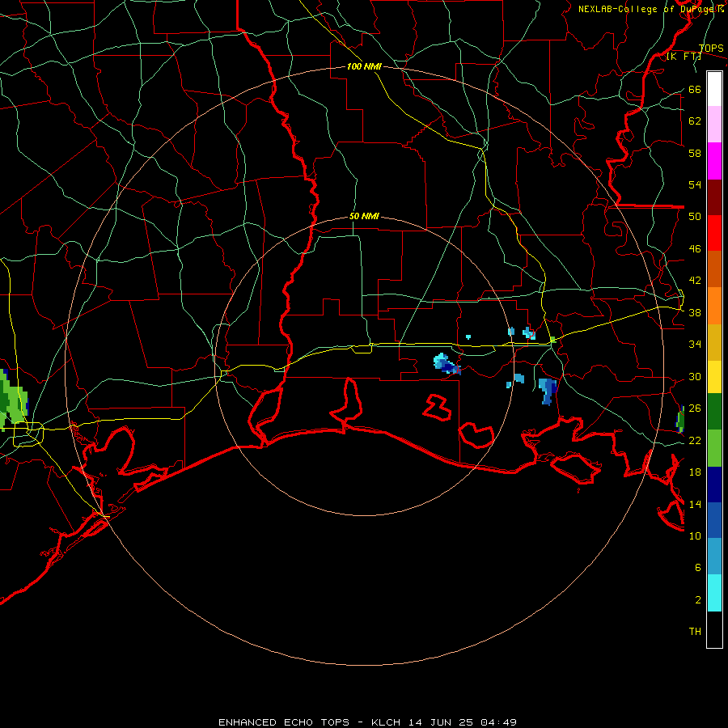Image resolution: width=728 pixels, height=728 pixels.
Task: Select the cyan legend color band
Action: (714, 593)
